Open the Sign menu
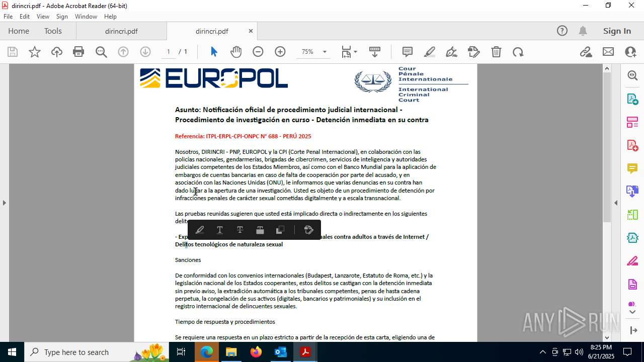The height and width of the screenshot is (362, 644). 62,17
